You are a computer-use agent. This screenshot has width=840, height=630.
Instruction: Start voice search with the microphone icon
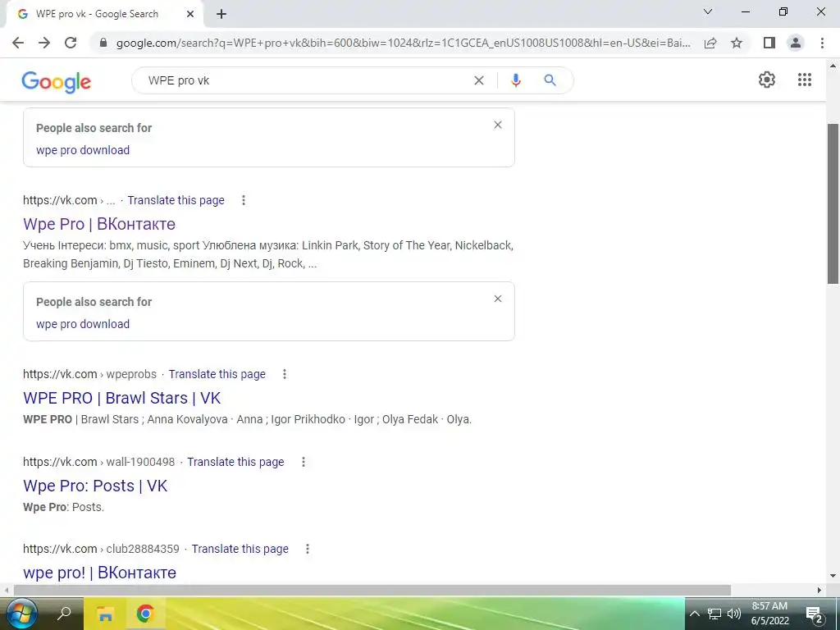516,80
